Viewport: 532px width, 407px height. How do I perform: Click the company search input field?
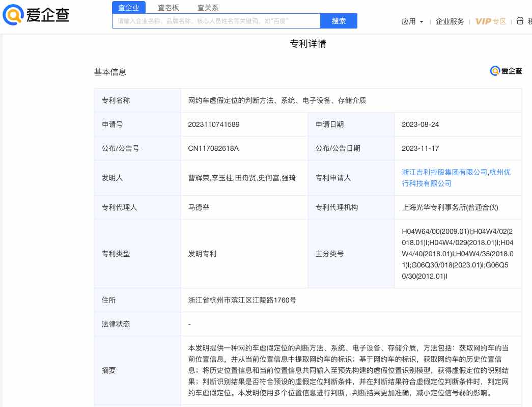click(x=216, y=21)
